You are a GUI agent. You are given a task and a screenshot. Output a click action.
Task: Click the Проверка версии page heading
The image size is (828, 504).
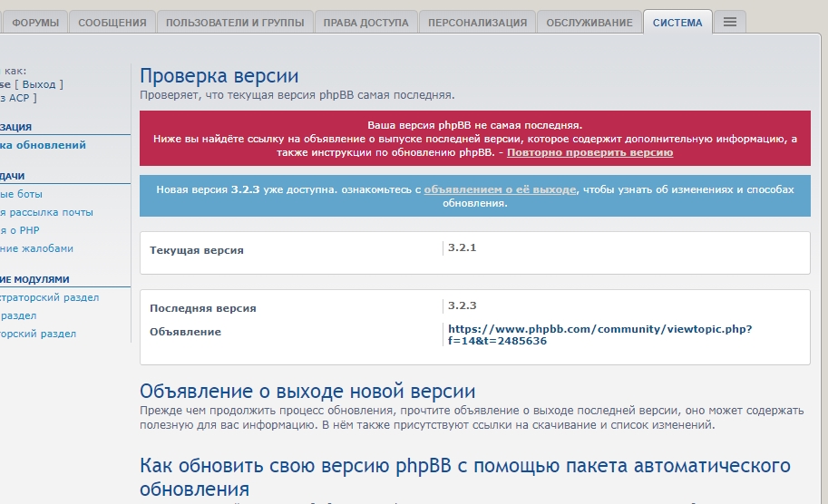tap(219, 76)
